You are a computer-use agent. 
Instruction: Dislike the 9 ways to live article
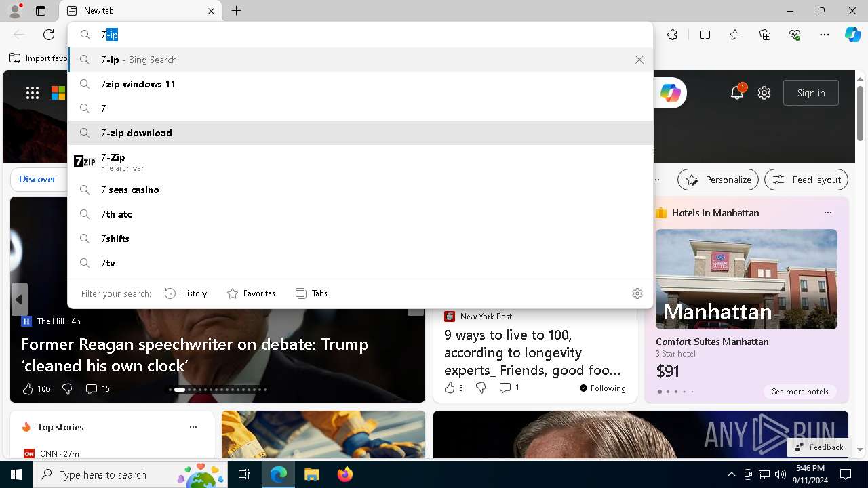click(481, 388)
